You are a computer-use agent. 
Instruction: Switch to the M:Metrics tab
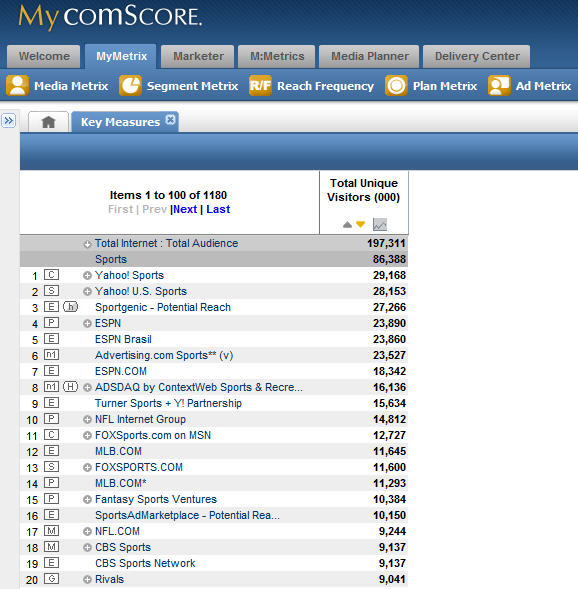(277, 56)
